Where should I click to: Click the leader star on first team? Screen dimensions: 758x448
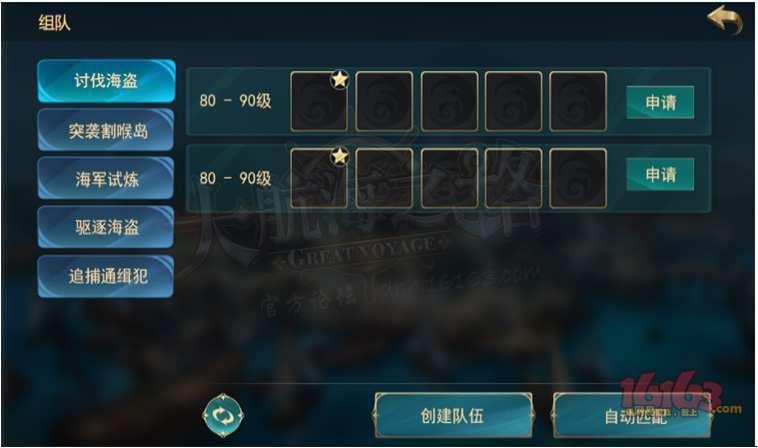pos(340,79)
